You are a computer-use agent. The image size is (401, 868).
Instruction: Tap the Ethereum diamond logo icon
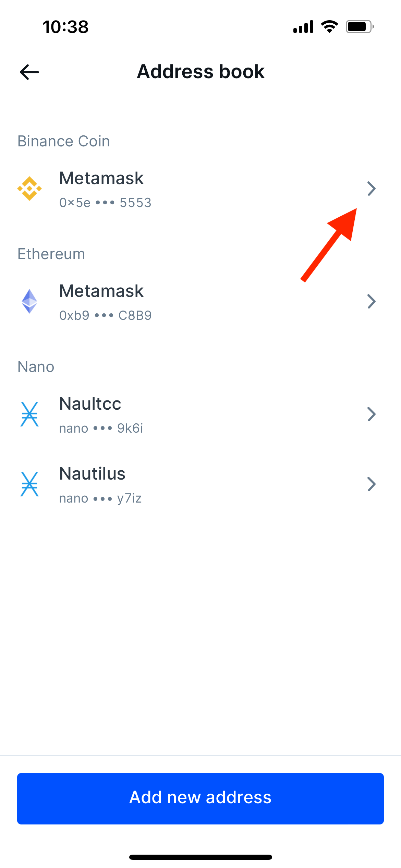coord(29,301)
